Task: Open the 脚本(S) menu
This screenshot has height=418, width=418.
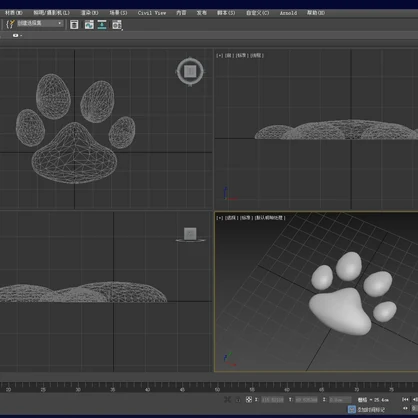Action: 226,13
